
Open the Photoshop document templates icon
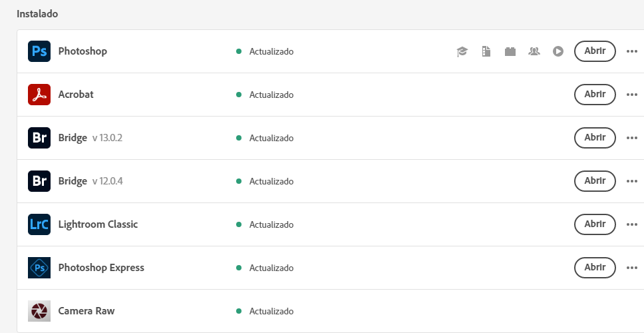tap(486, 51)
